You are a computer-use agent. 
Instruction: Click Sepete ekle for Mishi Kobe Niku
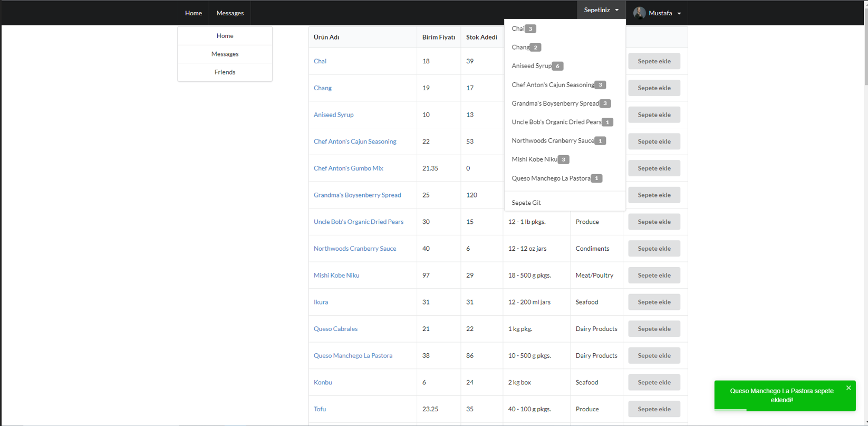[x=654, y=275]
